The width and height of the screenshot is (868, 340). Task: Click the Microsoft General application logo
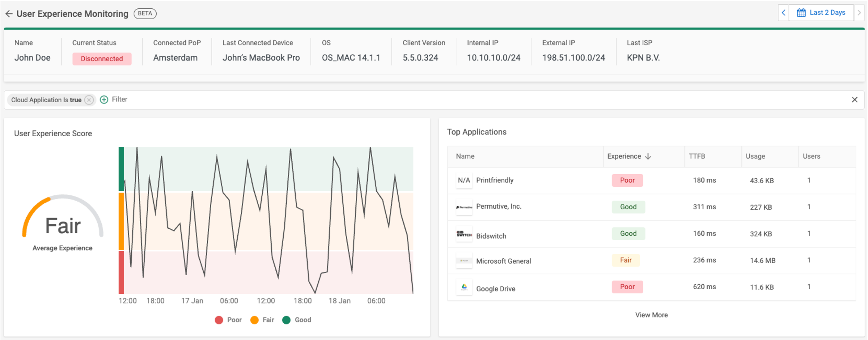click(x=464, y=260)
